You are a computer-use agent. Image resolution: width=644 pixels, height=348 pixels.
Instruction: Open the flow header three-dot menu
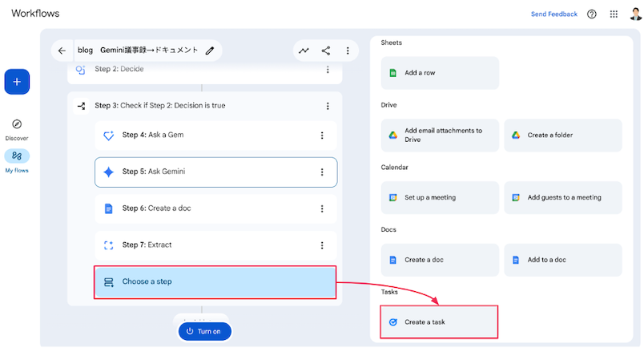point(348,51)
